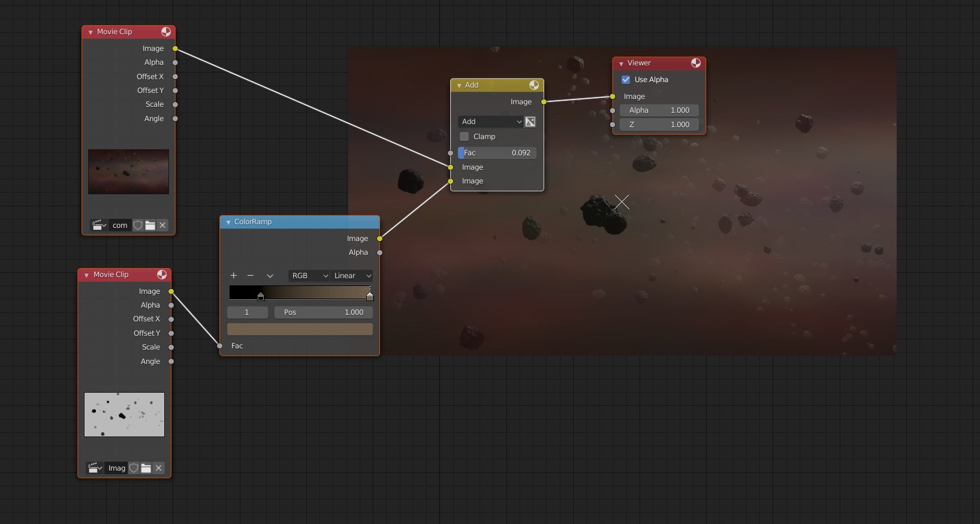The width and height of the screenshot is (980, 524).
Task: Click Angle output socket of top Movie Clip
Action: point(175,119)
